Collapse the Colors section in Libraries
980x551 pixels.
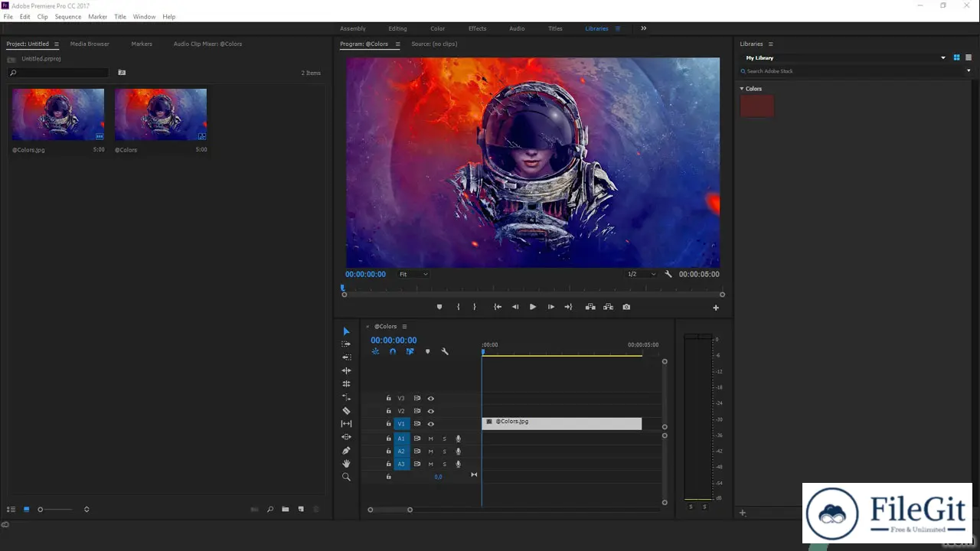pos(742,89)
